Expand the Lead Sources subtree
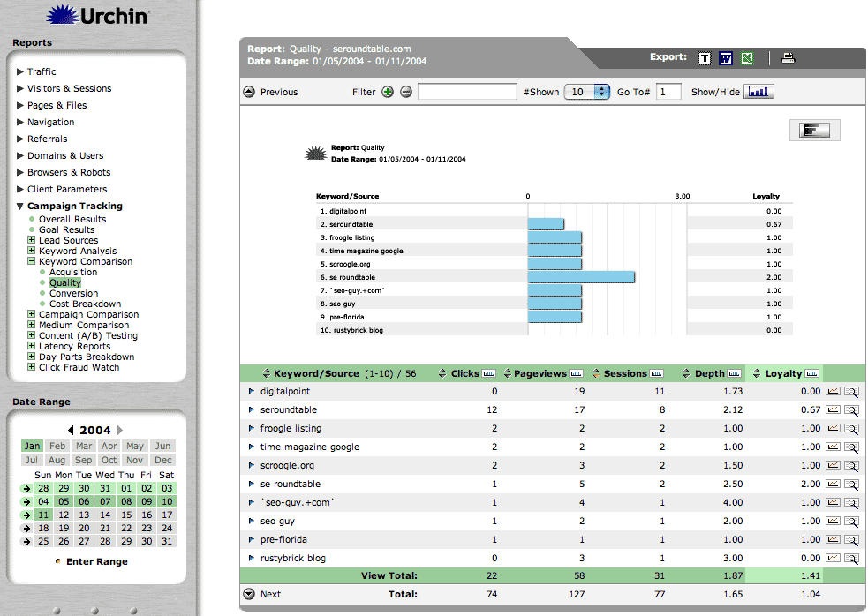The width and height of the screenshot is (868, 616). click(x=32, y=240)
